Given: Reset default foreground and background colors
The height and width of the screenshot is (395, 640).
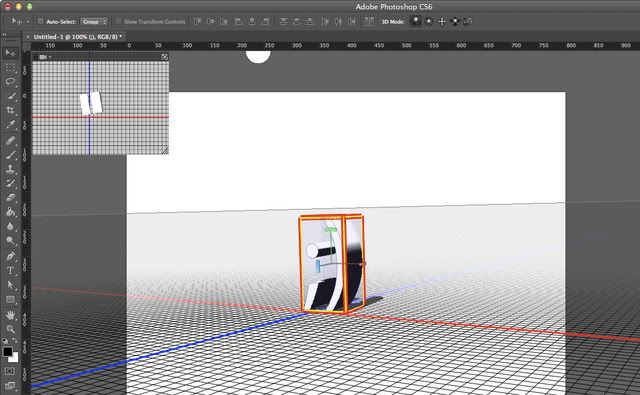Looking at the screenshot, I should [x=5, y=340].
